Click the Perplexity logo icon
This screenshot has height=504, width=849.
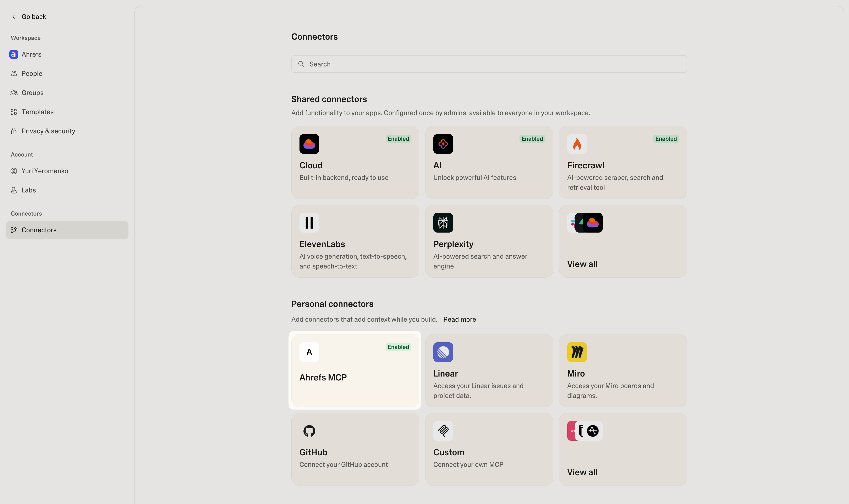(x=443, y=223)
